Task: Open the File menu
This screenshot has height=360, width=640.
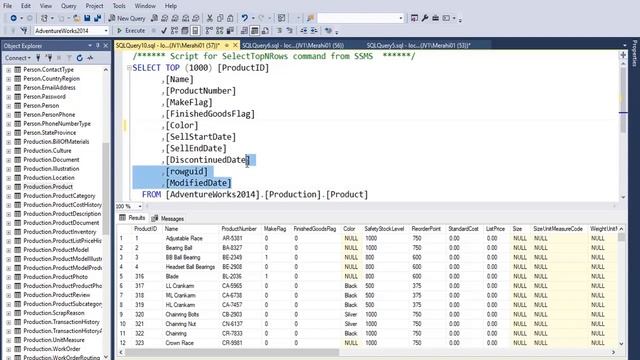Action: click(8, 6)
